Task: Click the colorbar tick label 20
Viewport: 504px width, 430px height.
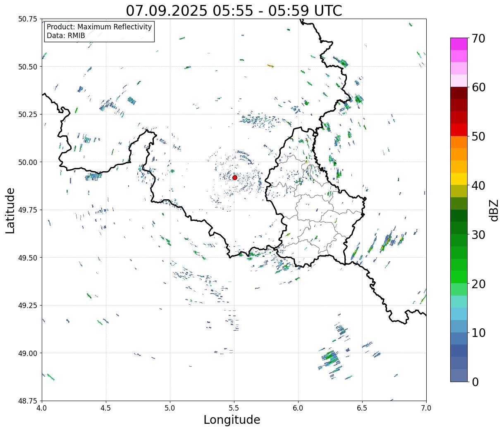Action: (x=478, y=284)
